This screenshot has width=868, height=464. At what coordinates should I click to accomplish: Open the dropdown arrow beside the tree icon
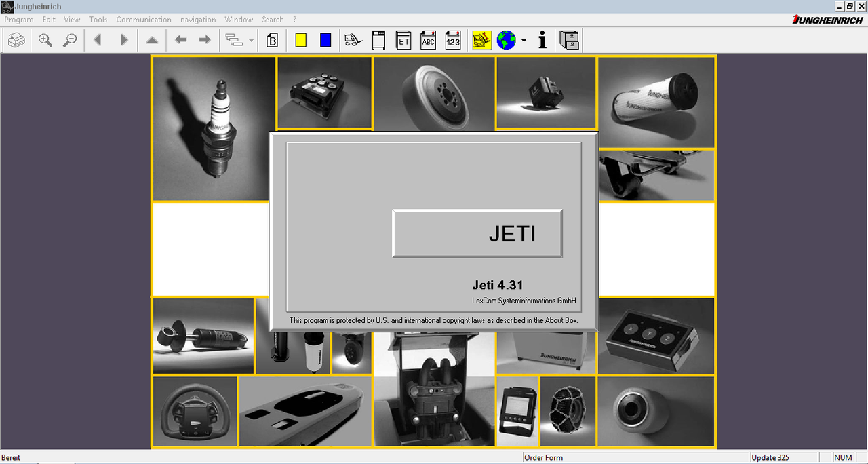[251, 41]
